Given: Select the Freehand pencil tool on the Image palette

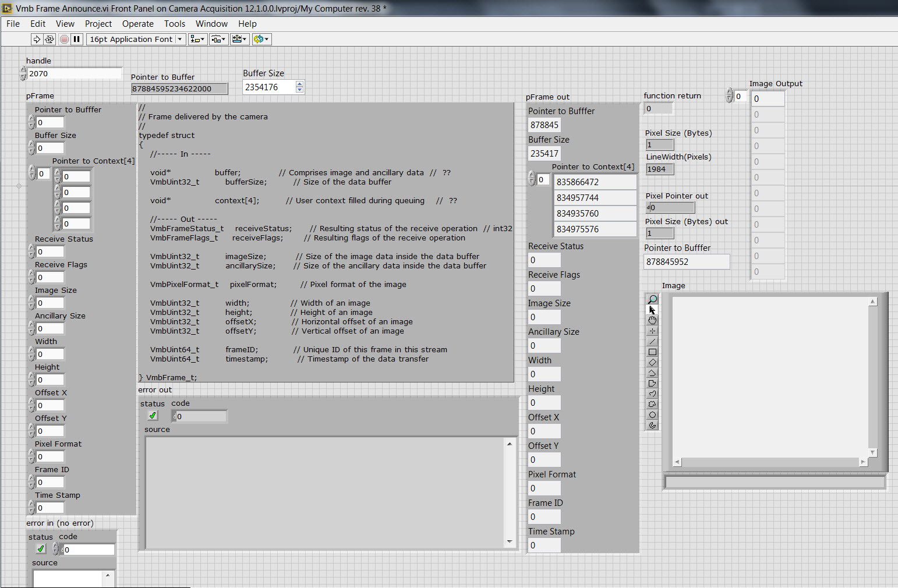Looking at the screenshot, I should point(652,393).
